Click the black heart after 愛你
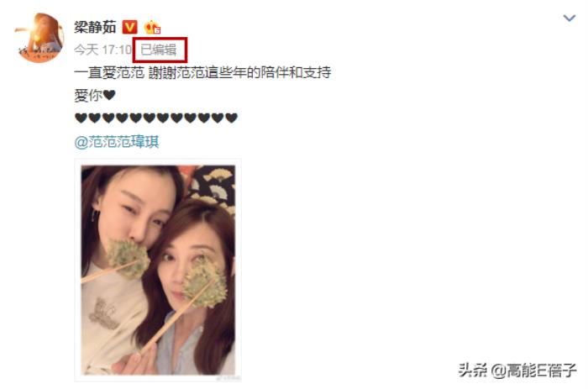 click(109, 95)
